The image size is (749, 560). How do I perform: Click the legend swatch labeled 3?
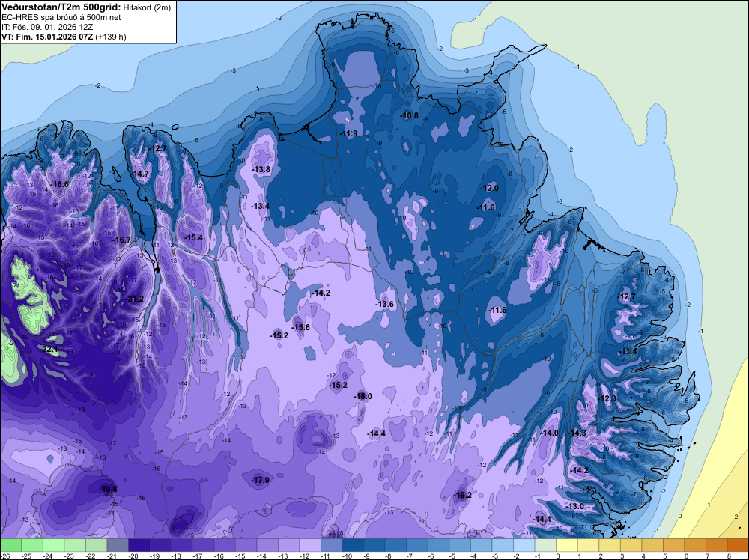631,545
